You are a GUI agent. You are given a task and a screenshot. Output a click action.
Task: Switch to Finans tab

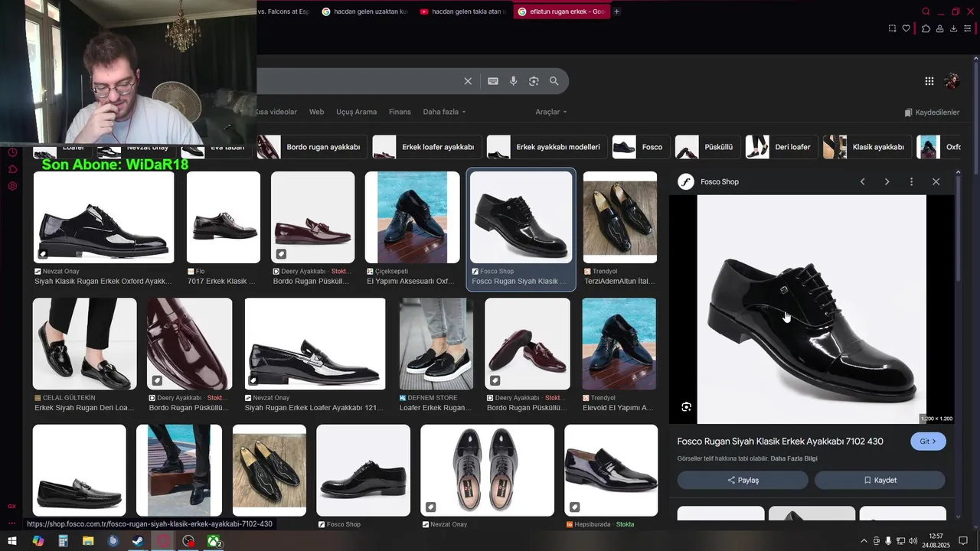[x=400, y=112]
